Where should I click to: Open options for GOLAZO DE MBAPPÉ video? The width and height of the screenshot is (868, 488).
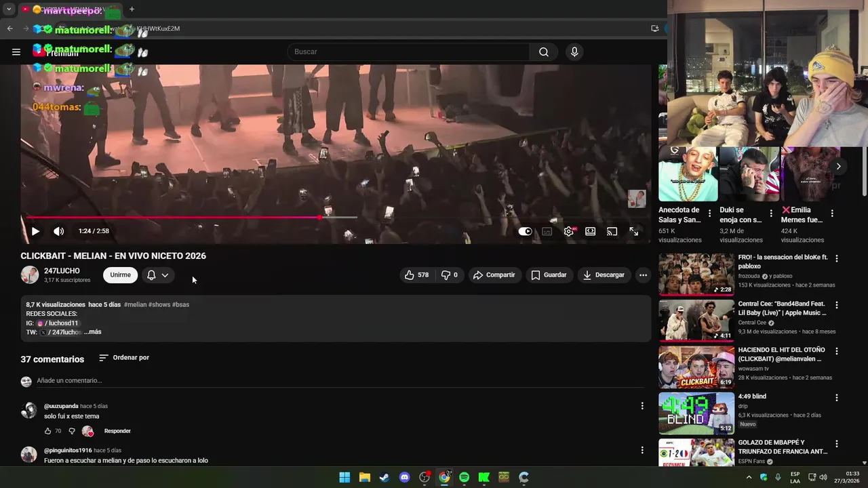[x=837, y=444]
